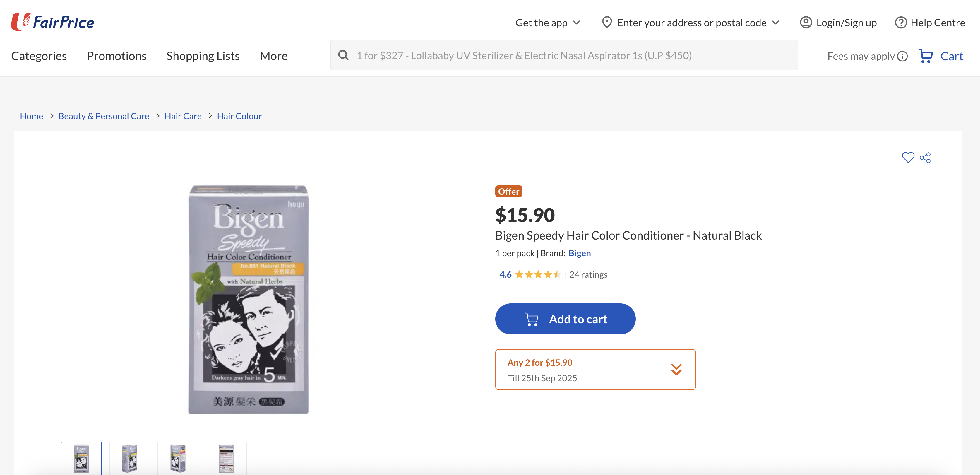Open Shopping Lists

point(203,56)
